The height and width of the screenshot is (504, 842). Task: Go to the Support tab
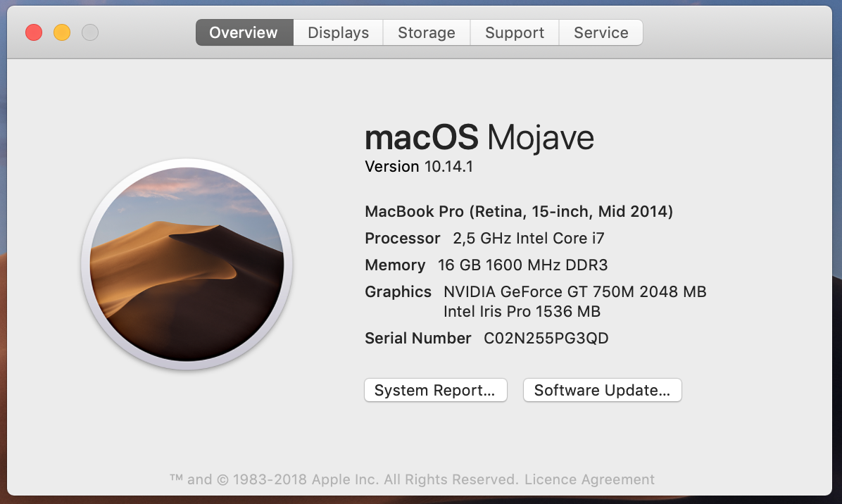click(515, 33)
